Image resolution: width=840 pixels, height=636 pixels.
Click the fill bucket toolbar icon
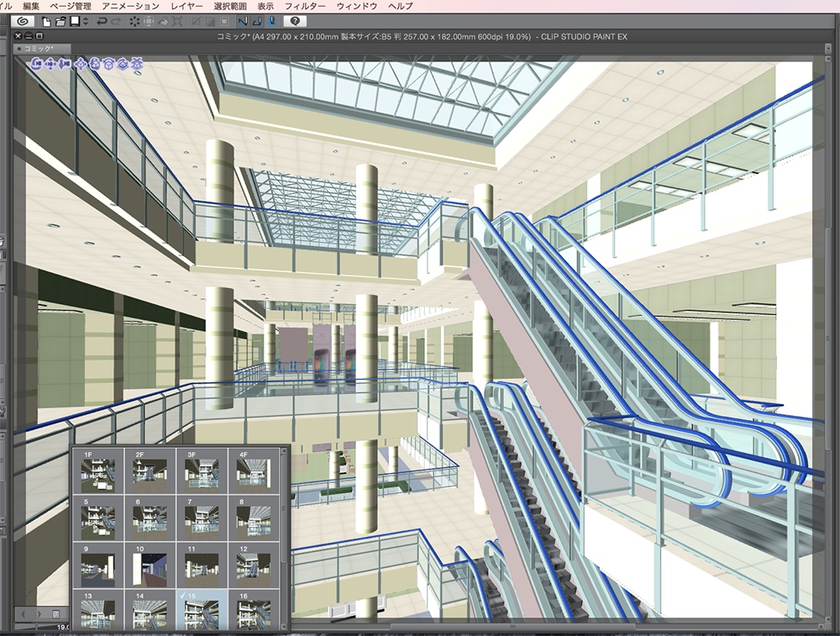[163, 22]
